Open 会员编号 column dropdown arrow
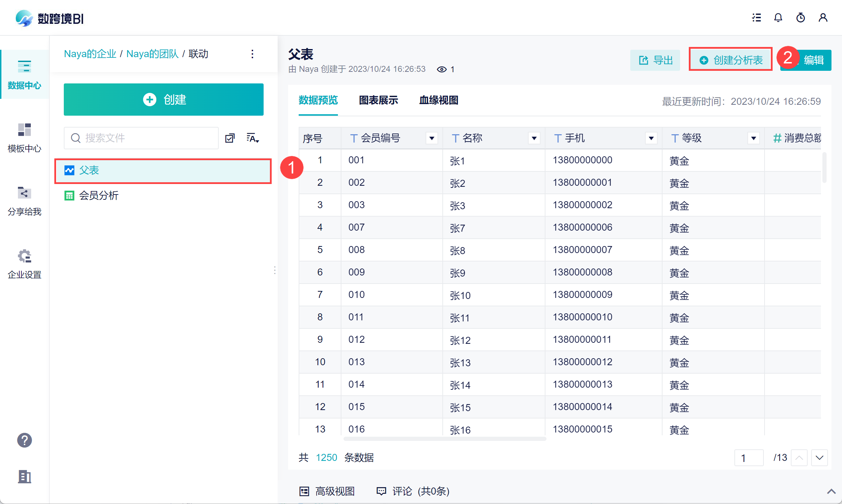The image size is (842, 504). [x=432, y=138]
